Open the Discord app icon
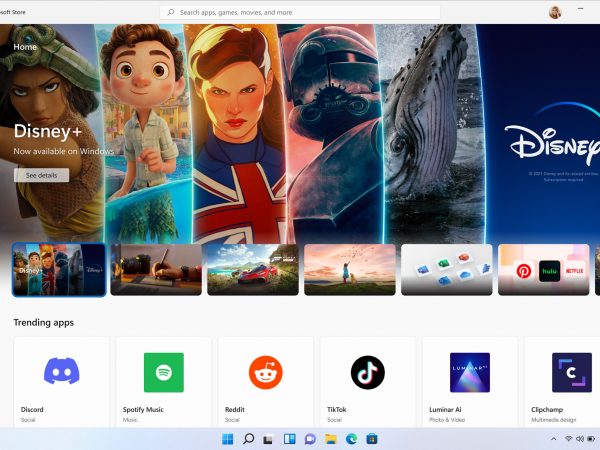This screenshot has width=600, height=450. tap(62, 372)
